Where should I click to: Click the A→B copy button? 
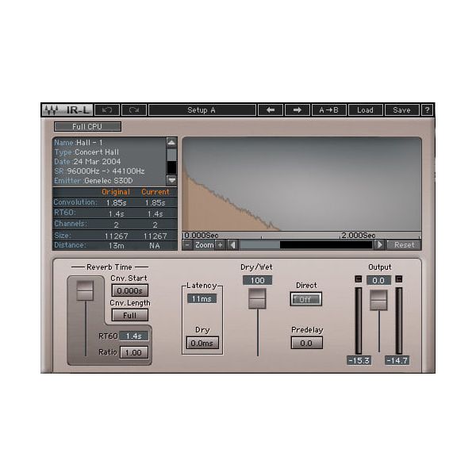[328, 110]
